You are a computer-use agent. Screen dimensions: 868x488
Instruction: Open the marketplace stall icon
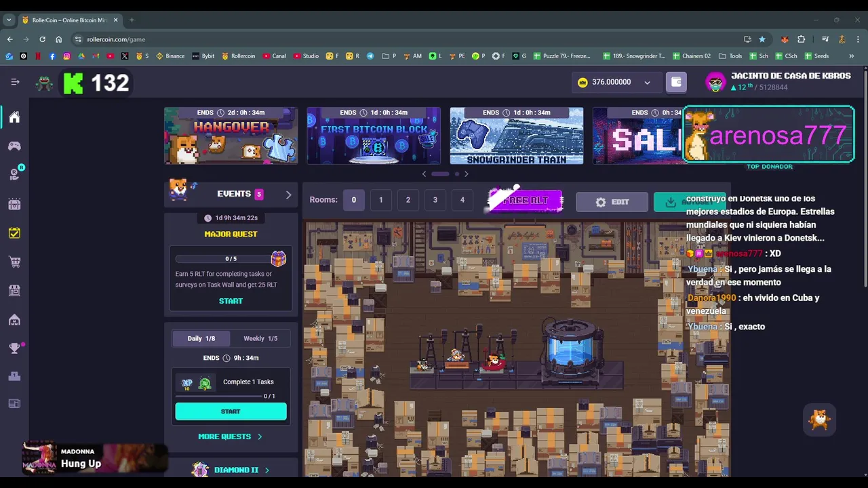14,290
